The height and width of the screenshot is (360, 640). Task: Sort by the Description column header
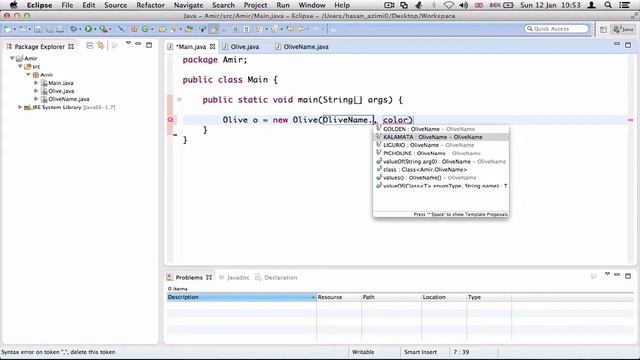pos(241,297)
